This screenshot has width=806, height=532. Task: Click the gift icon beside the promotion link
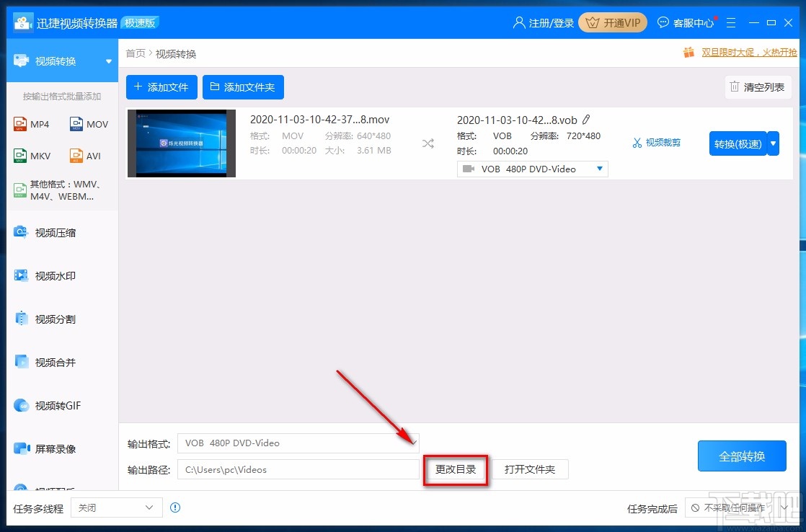(x=688, y=52)
